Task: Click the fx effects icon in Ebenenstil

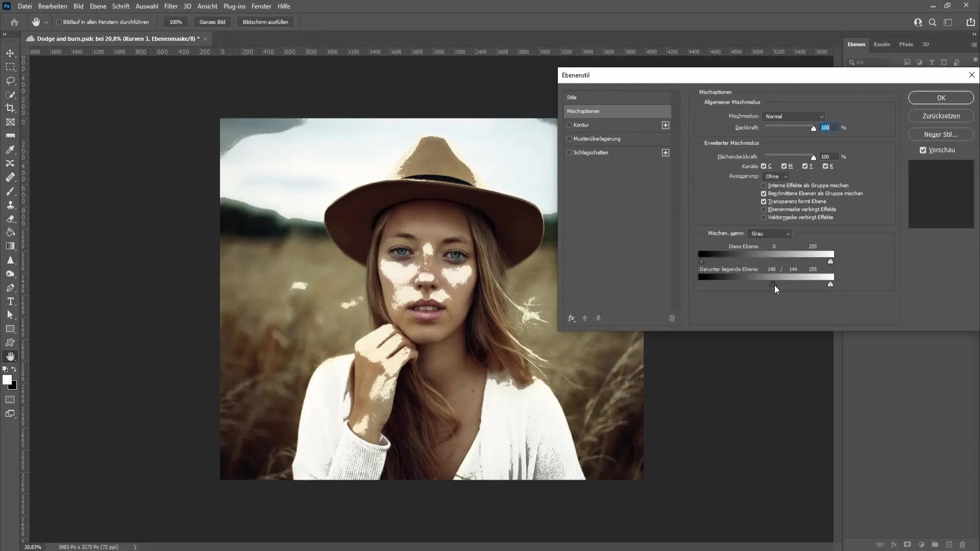Action: [x=572, y=318]
